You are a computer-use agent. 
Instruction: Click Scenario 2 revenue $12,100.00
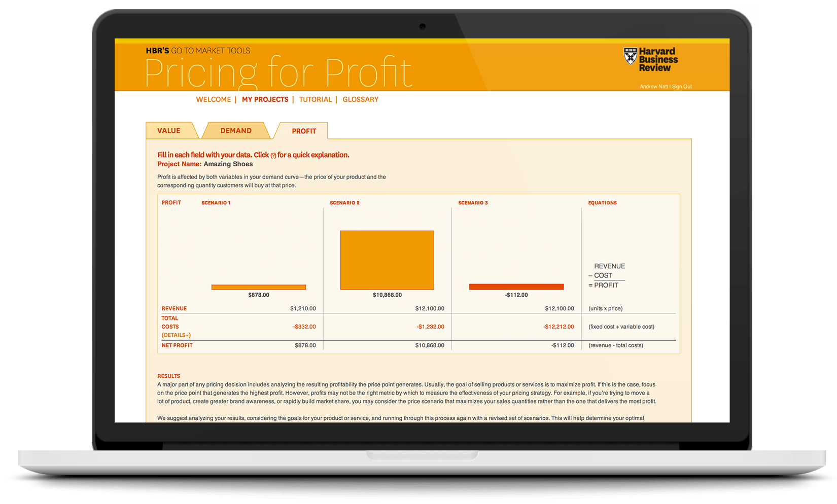pyautogui.click(x=430, y=308)
